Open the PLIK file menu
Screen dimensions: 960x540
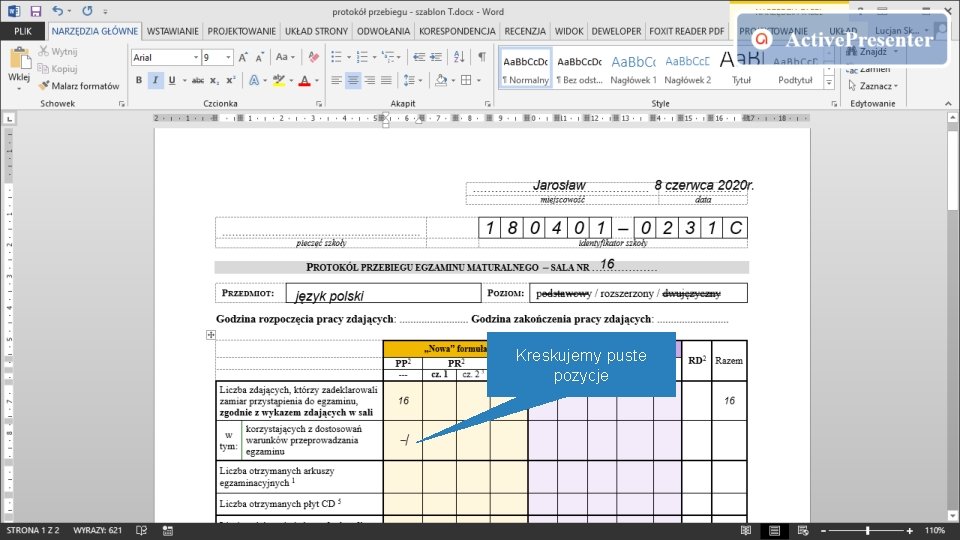[23, 31]
